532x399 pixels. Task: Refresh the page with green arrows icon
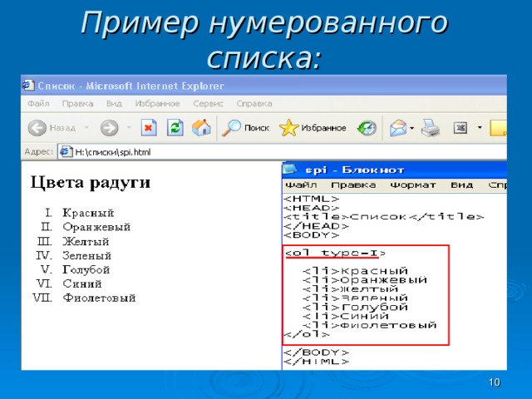[175, 127]
